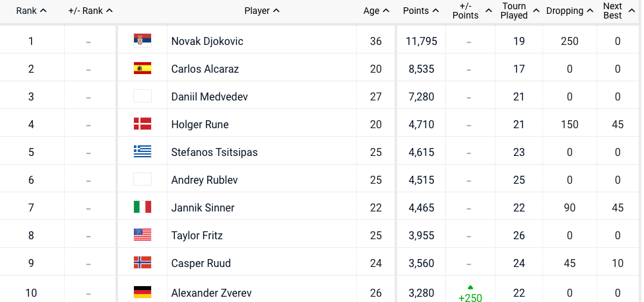The height and width of the screenshot is (302, 644).
Task: Sort by Tourn Played column
Action: tap(519, 11)
